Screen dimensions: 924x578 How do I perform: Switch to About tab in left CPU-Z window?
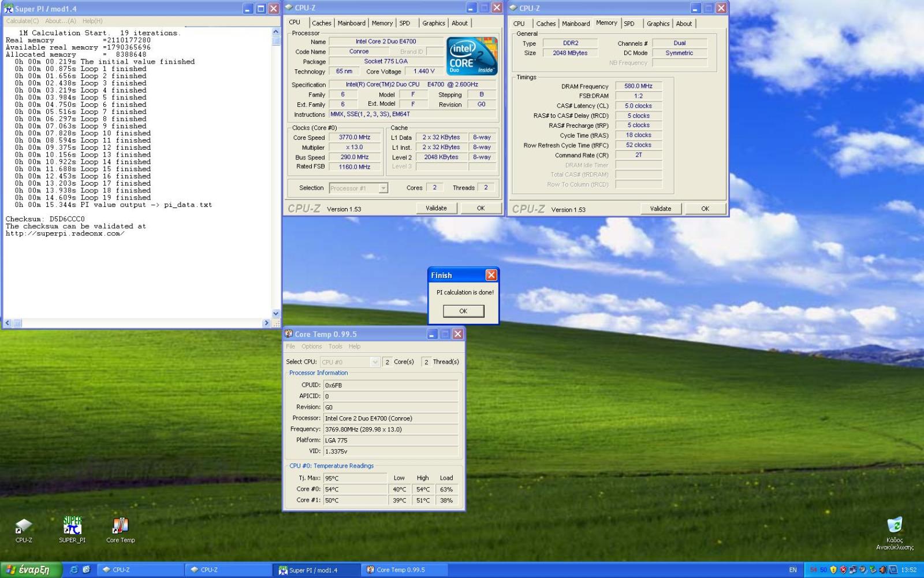point(460,23)
